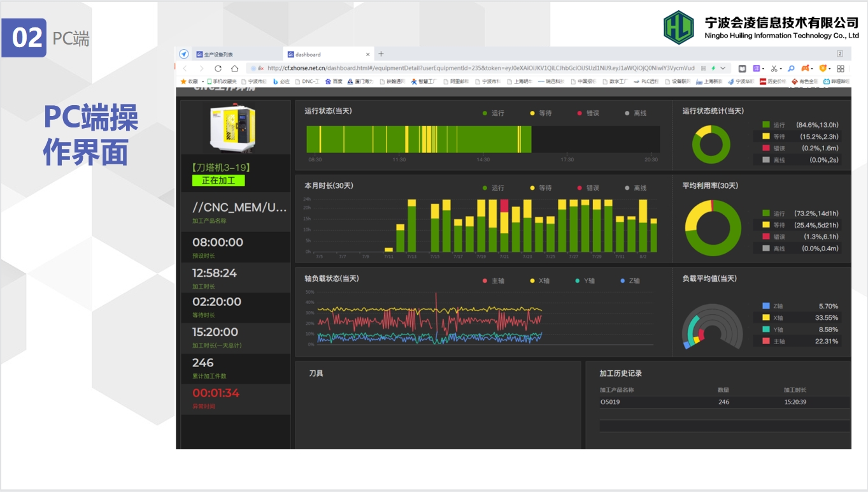Open the dropdown arrow next to 收藏

coord(203,82)
